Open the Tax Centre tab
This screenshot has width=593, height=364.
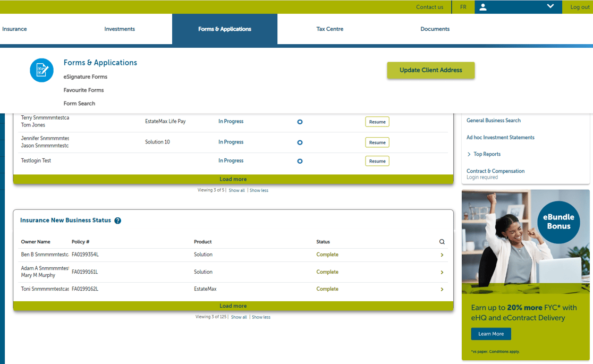click(329, 29)
